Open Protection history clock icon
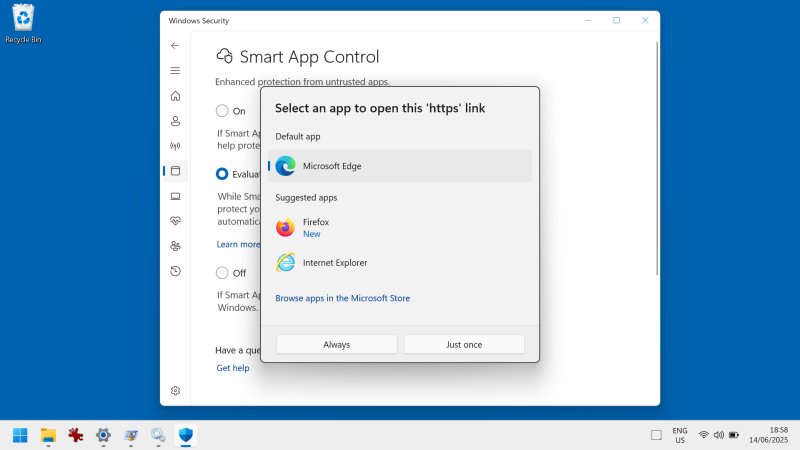The image size is (800, 450). coord(175,271)
